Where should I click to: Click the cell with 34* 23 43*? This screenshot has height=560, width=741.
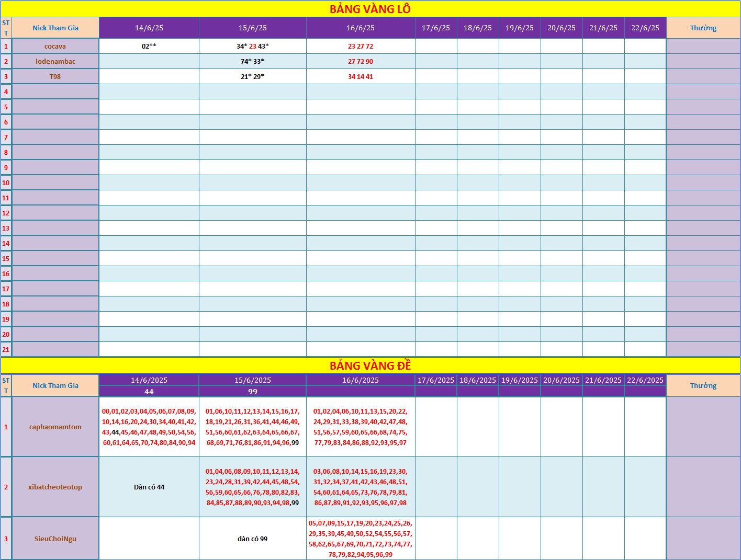[x=253, y=46]
